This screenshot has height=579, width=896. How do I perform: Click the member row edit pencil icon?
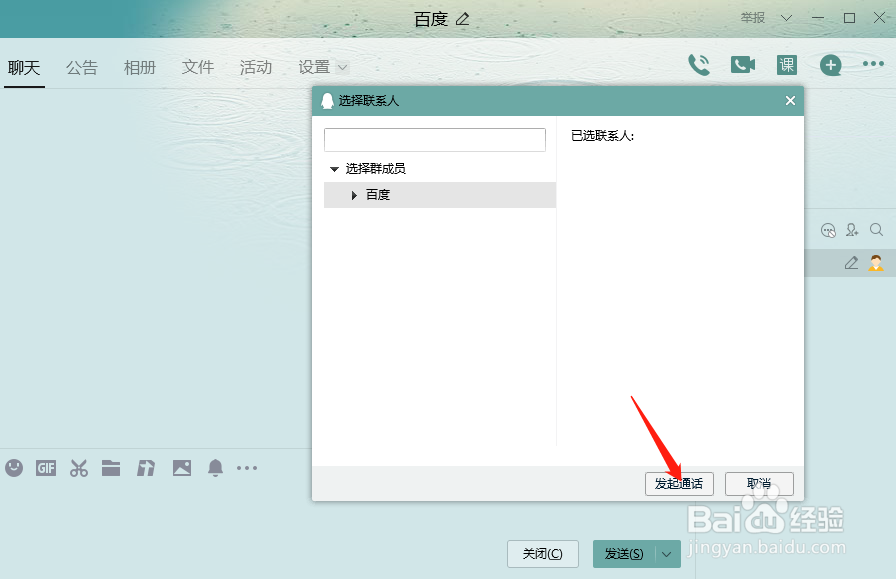point(851,263)
